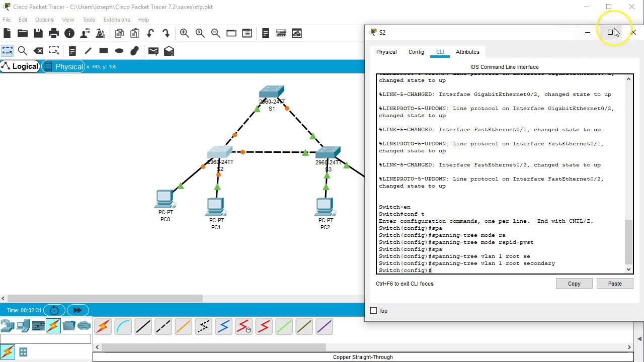Click Fast Forward Time button

(77, 310)
